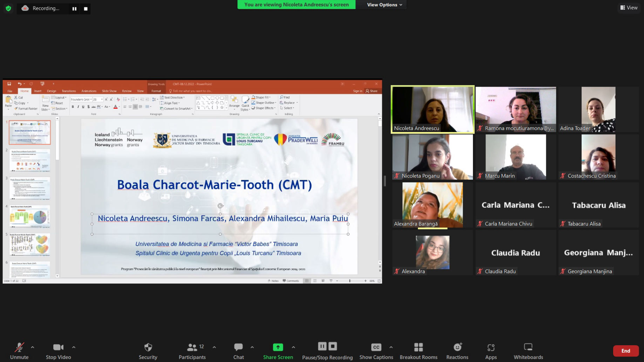Open the Whiteboards icon
This screenshot has width=644, height=362.
click(x=528, y=347)
